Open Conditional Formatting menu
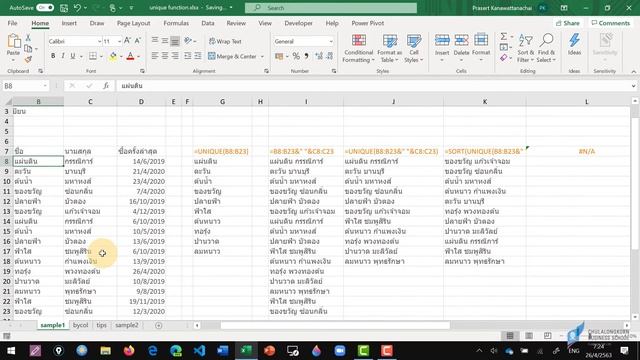This screenshot has height=360, width=640. (358, 48)
